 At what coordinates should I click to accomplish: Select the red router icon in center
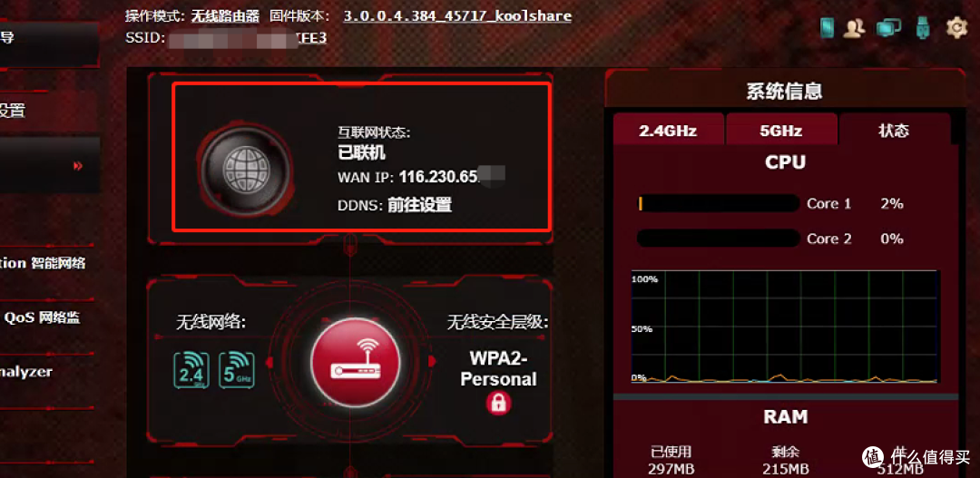(355, 363)
